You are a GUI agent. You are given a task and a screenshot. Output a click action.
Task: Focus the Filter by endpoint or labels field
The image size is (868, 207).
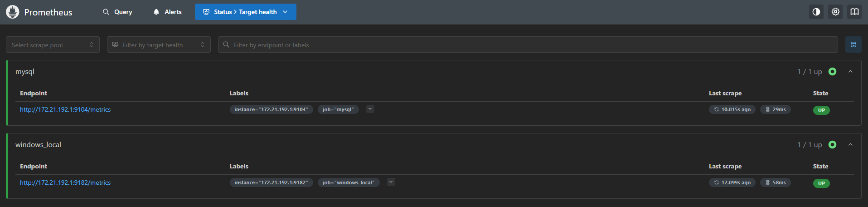528,44
